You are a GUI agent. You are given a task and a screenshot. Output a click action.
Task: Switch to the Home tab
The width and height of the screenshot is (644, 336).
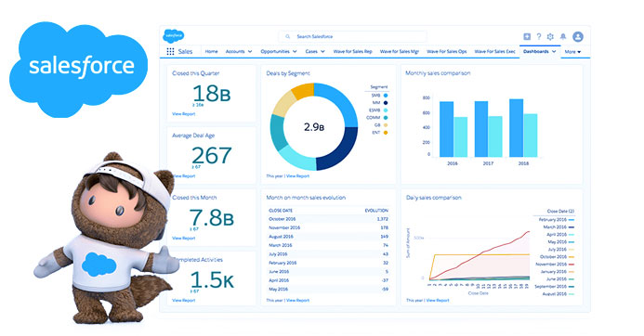tap(211, 52)
